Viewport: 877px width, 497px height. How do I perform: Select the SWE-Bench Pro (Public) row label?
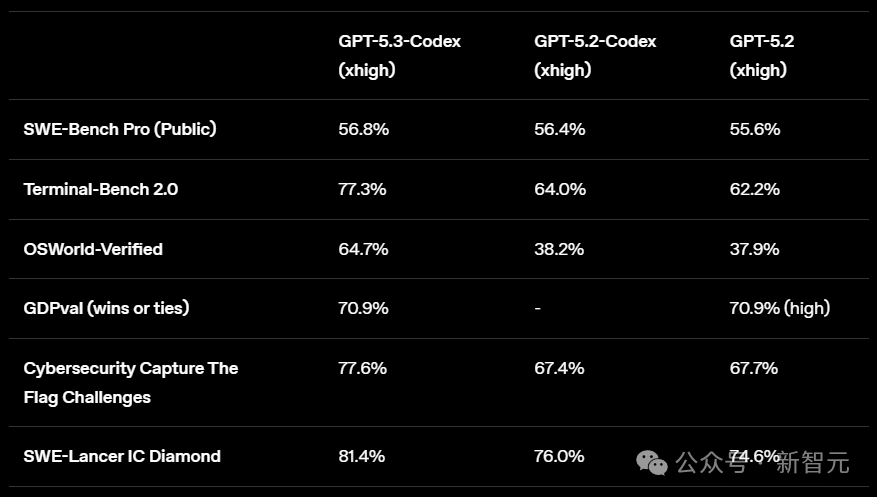coord(120,129)
